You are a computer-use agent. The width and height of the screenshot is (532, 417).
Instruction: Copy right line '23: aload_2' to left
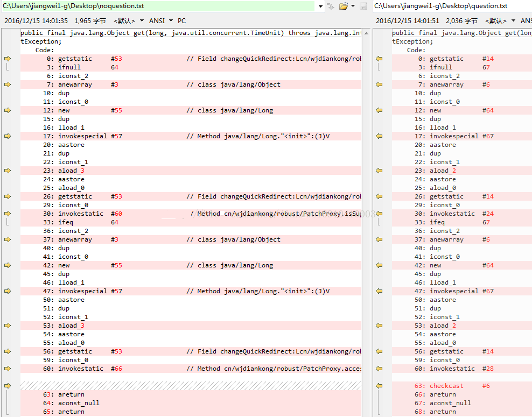coord(379,171)
